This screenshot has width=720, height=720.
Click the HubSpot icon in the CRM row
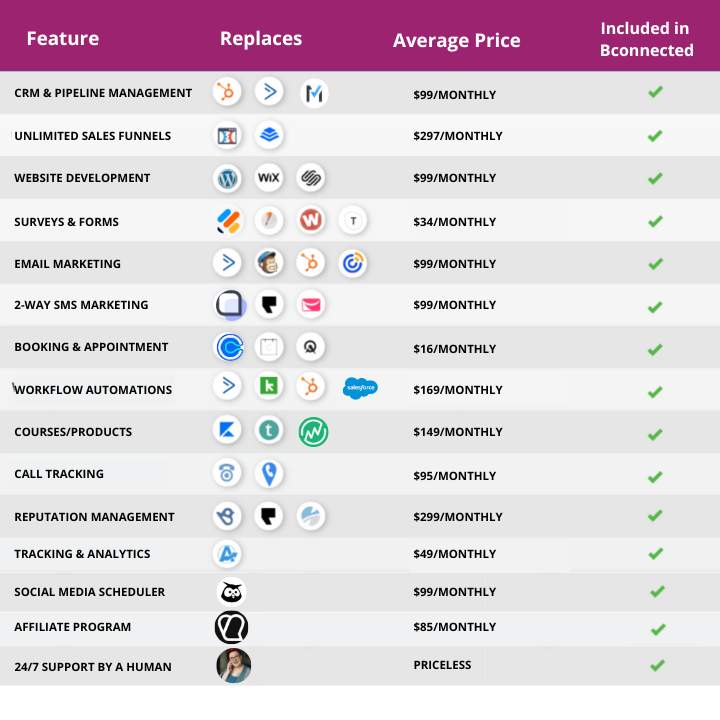(x=228, y=93)
